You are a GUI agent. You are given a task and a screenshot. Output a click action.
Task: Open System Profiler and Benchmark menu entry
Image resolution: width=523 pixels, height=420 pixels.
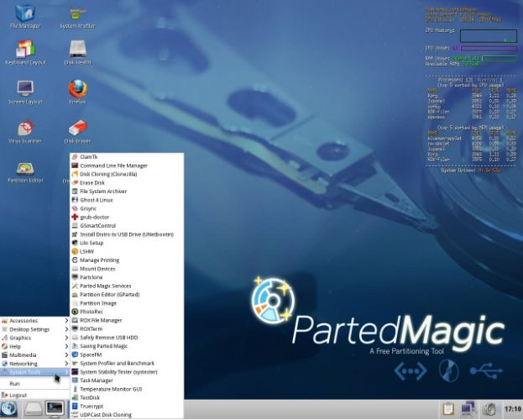tap(127, 363)
